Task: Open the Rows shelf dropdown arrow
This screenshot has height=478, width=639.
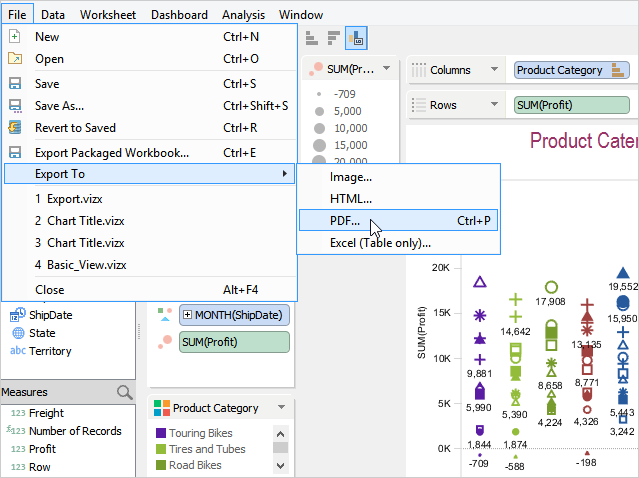Action: [494, 105]
